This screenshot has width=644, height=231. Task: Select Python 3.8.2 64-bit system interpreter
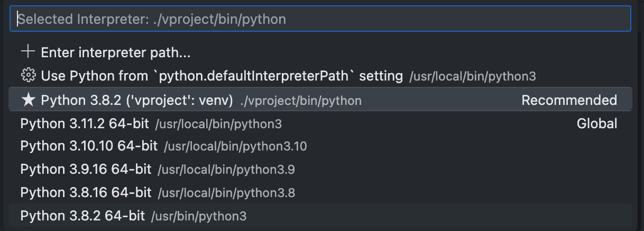click(x=320, y=216)
